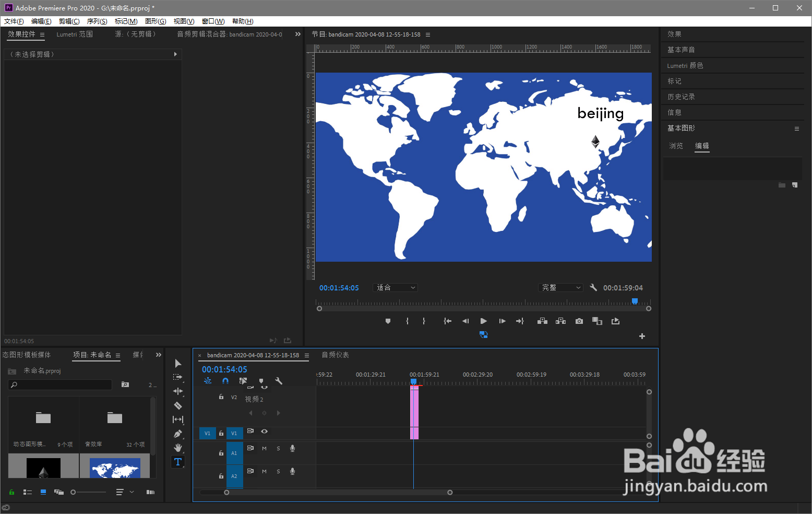Open 标记 panel
The height and width of the screenshot is (514, 812).
pyautogui.click(x=674, y=81)
